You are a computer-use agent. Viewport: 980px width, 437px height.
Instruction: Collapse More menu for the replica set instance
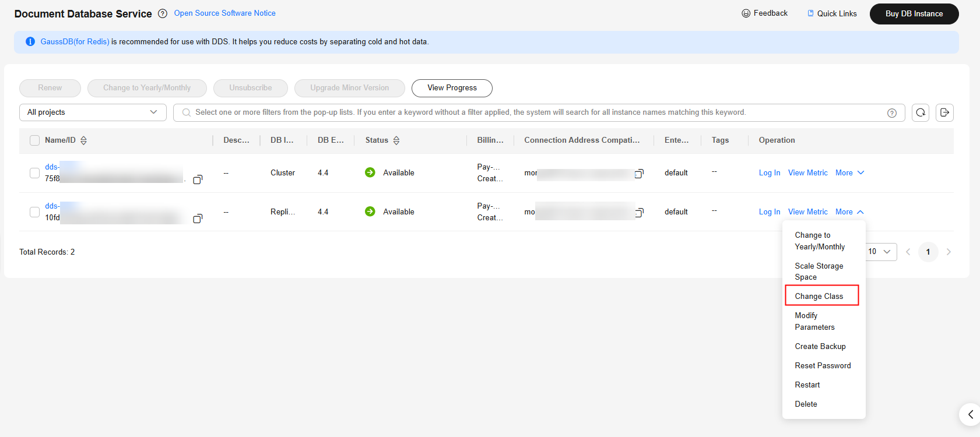coord(849,212)
